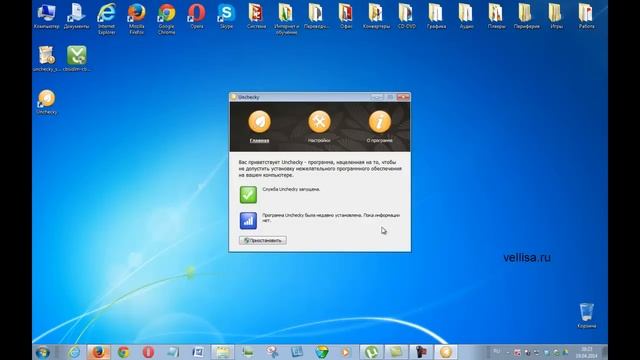
Task: Select the Графика folder on desktop
Action: [x=436, y=16]
